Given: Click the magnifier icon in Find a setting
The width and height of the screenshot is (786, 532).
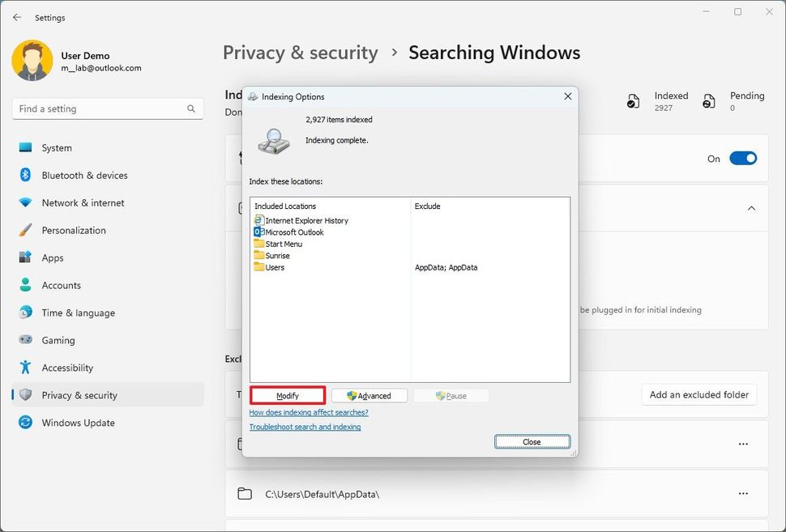Looking at the screenshot, I should point(190,109).
